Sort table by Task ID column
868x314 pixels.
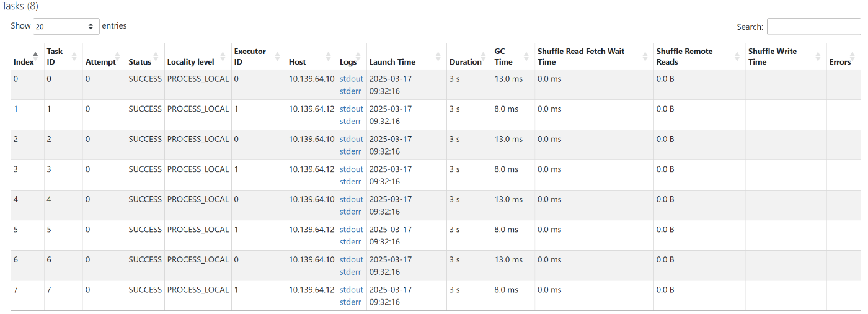coord(63,56)
